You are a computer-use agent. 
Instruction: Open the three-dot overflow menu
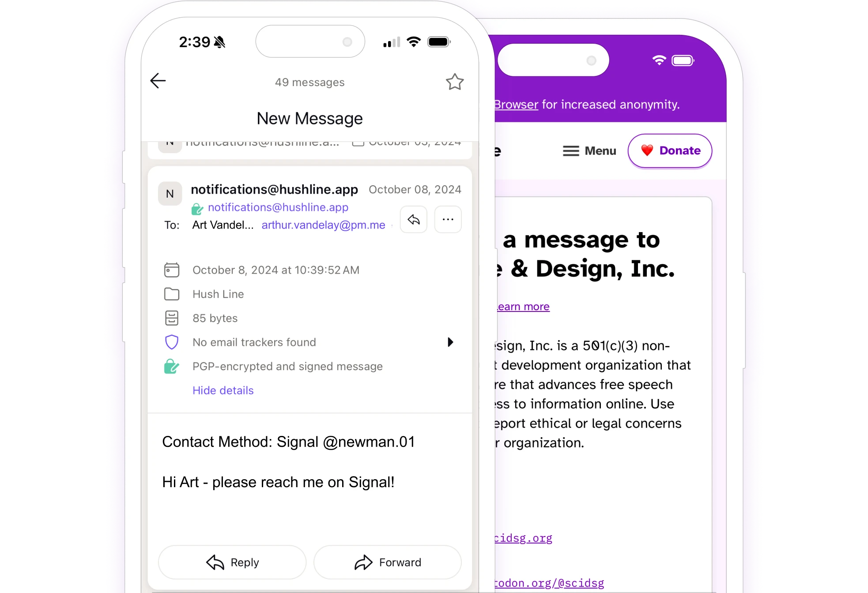tap(448, 219)
